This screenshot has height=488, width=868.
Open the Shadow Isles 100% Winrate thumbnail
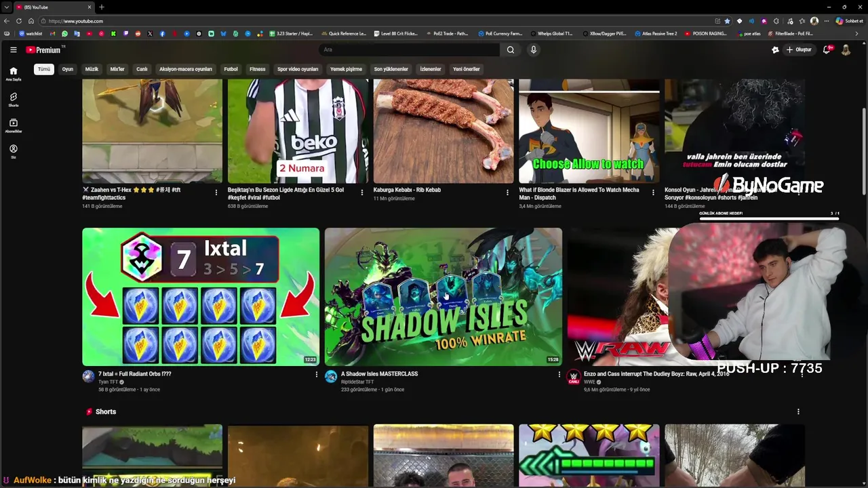tap(443, 297)
